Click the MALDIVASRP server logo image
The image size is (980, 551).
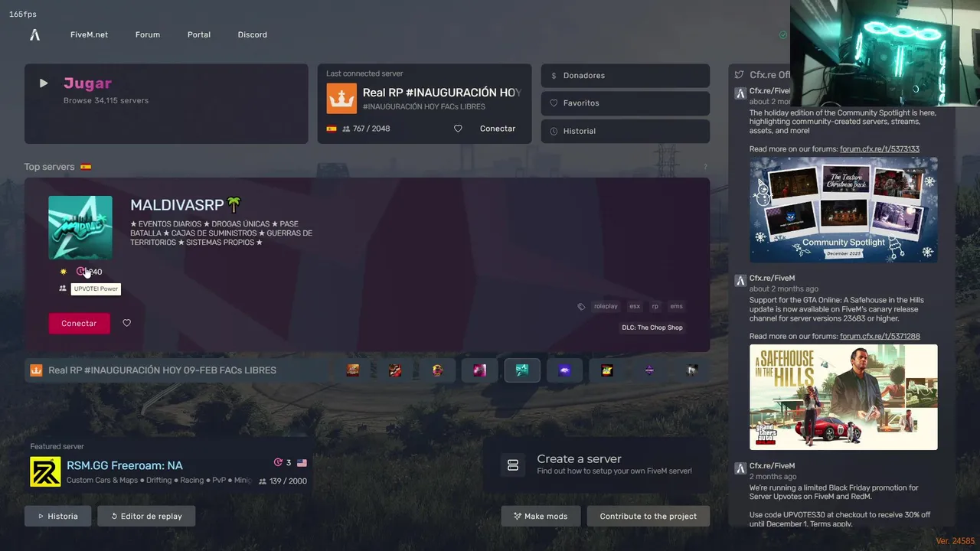click(80, 227)
